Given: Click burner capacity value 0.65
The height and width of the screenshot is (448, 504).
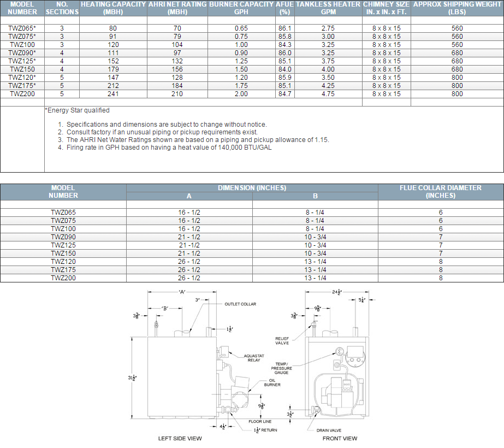Looking at the screenshot, I should click(x=241, y=28).
